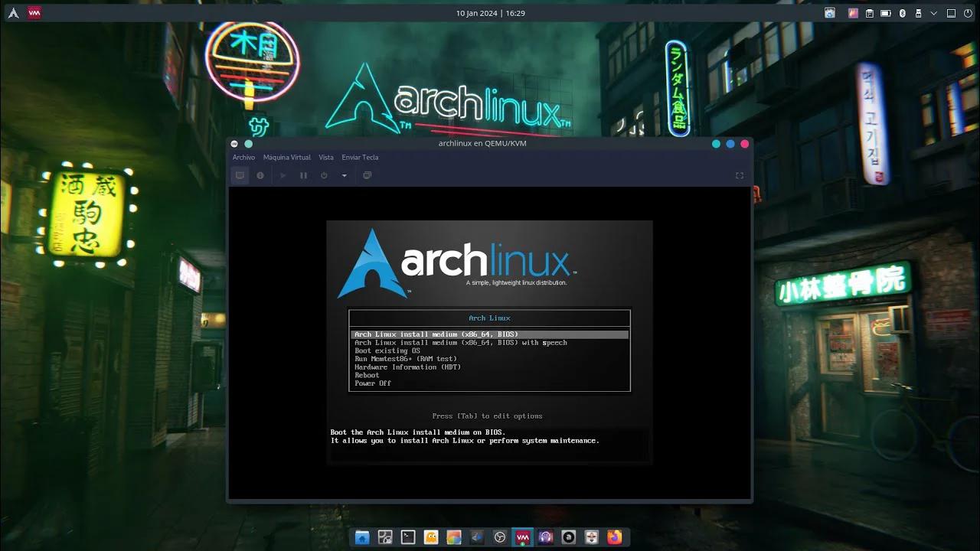Screen dimensions: 980x551
Task: Click the clipboard icon in the system tray
Action: [x=870, y=13]
